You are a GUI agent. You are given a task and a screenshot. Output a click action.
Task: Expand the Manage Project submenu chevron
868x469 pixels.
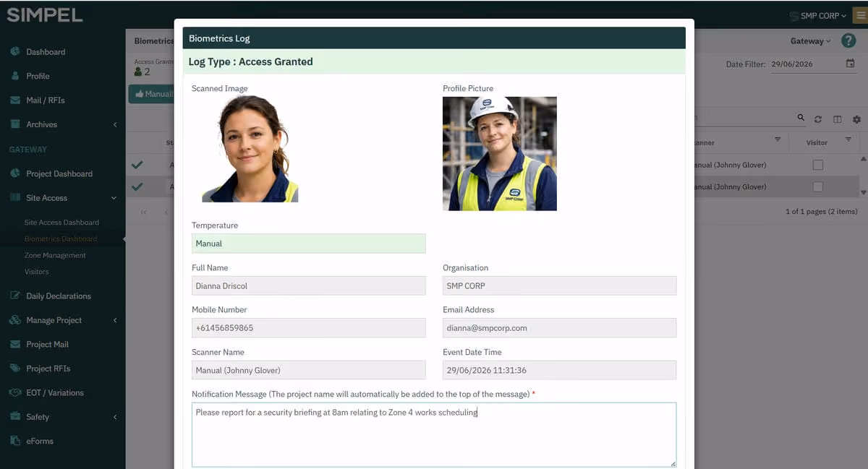pos(115,320)
